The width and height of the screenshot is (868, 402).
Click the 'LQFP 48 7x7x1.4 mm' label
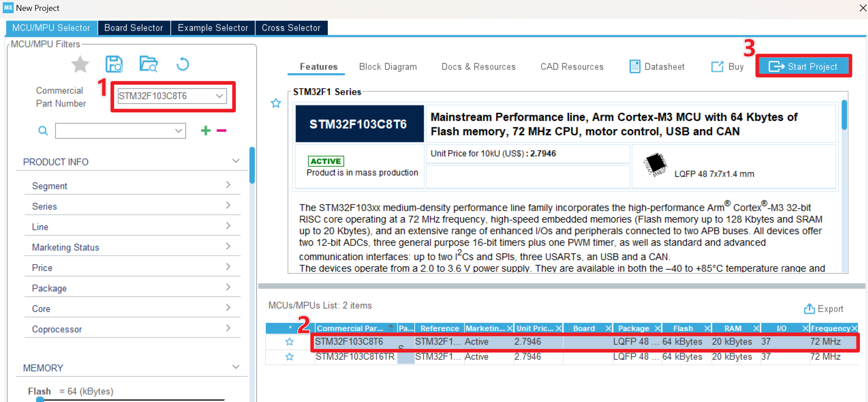tap(714, 174)
